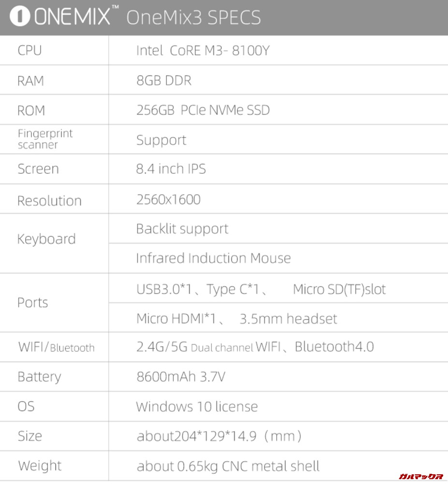
Task: Select the Fingerprint scanner label
Action: (x=45, y=139)
